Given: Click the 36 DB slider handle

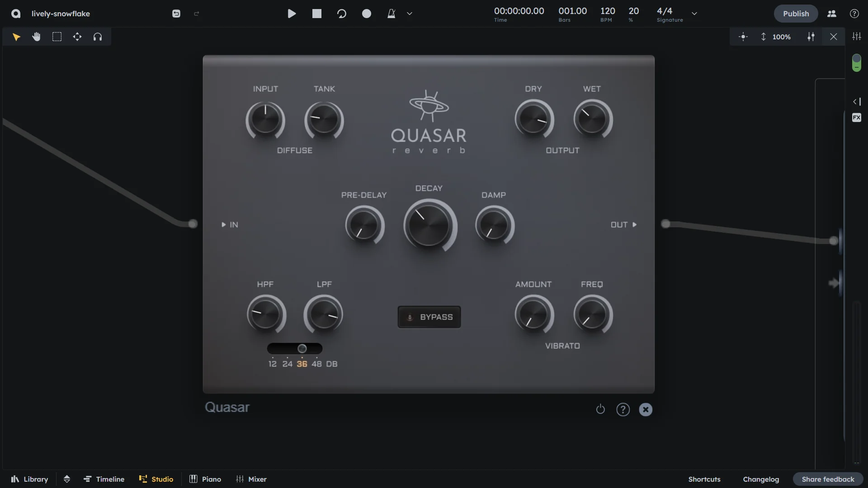Looking at the screenshot, I should point(301,348).
